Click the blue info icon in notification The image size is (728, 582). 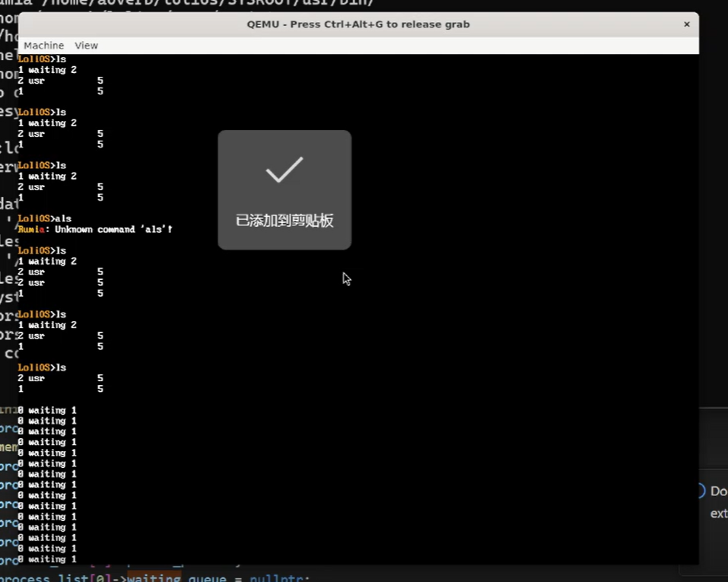click(701, 491)
